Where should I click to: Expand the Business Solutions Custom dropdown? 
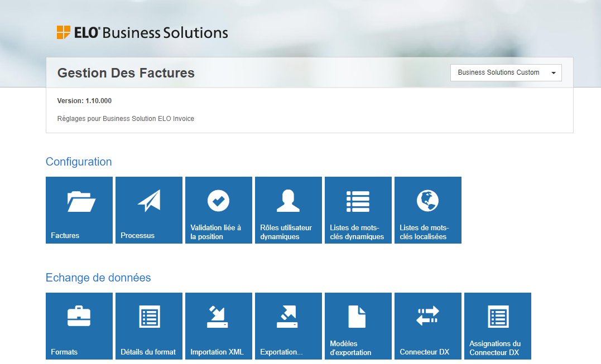click(506, 72)
